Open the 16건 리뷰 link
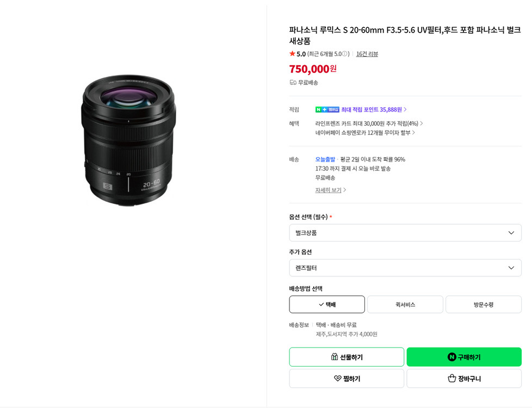This screenshot has height=408, width=532. 367,54
